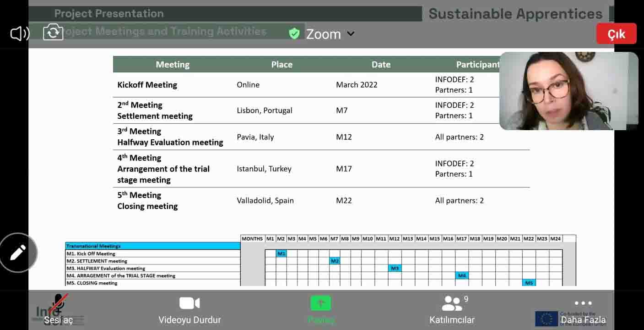Open the Katılımcılar participants list

click(x=452, y=309)
